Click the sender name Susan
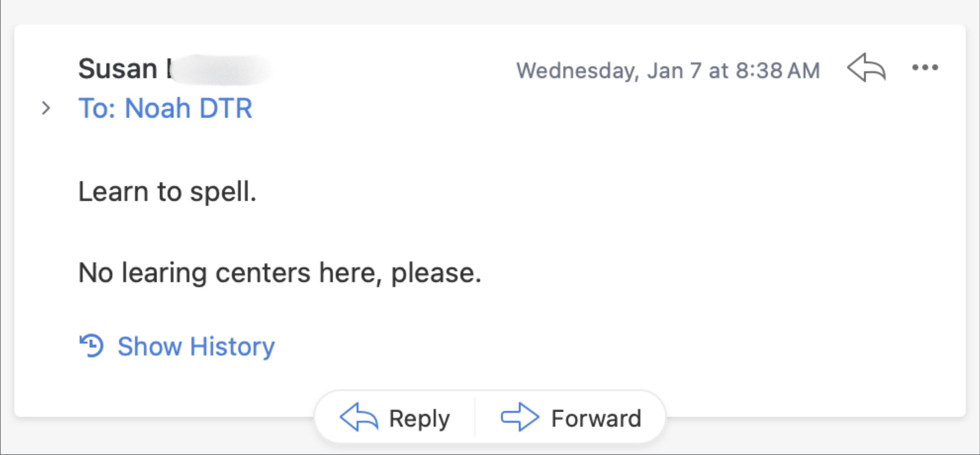Screen dimensions: 980x455 [118, 69]
